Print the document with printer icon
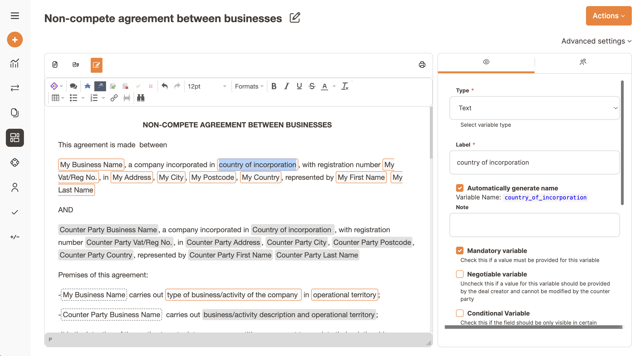This screenshot has height=356, width=644. pos(422,65)
